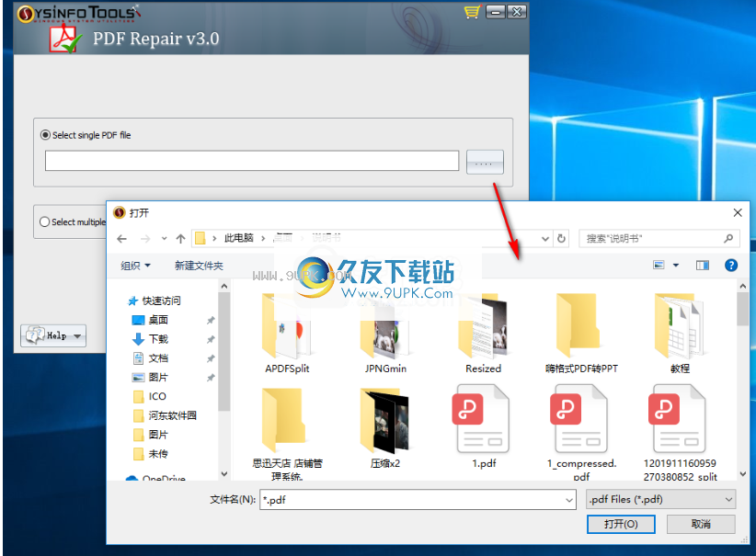
Task: Open the view options dropdown arrow
Action: point(676,265)
